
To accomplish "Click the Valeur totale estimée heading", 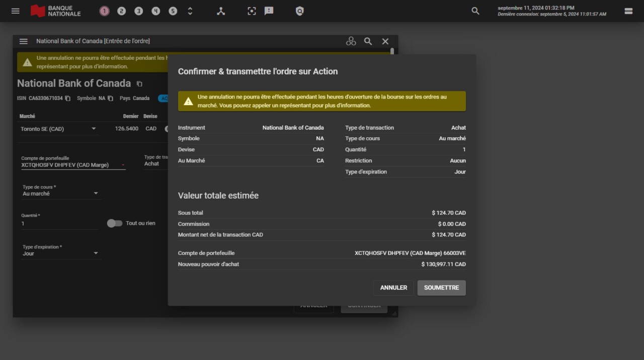I will click(218, 196).
